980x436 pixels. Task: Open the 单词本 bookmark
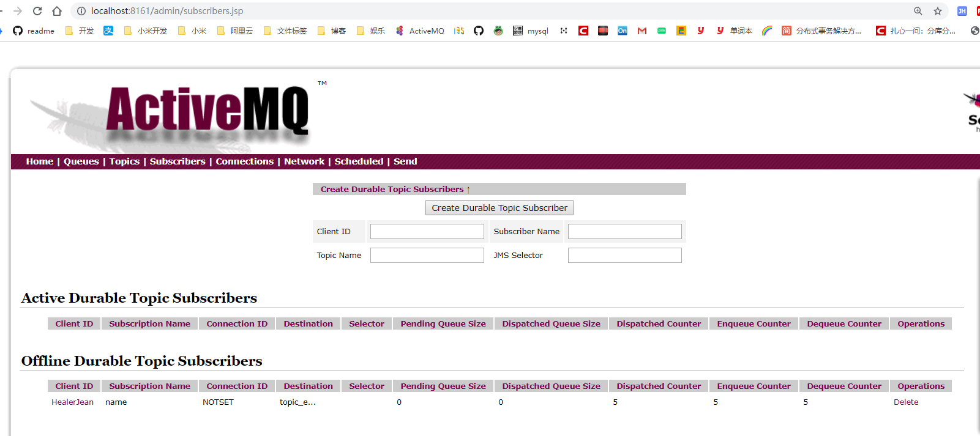[x=734, y=31]
